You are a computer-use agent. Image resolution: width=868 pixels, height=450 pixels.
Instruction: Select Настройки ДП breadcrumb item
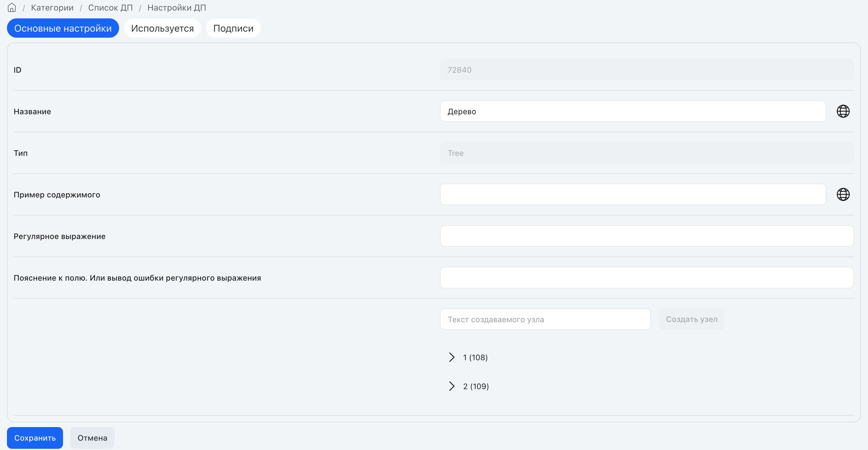(177, 8)
